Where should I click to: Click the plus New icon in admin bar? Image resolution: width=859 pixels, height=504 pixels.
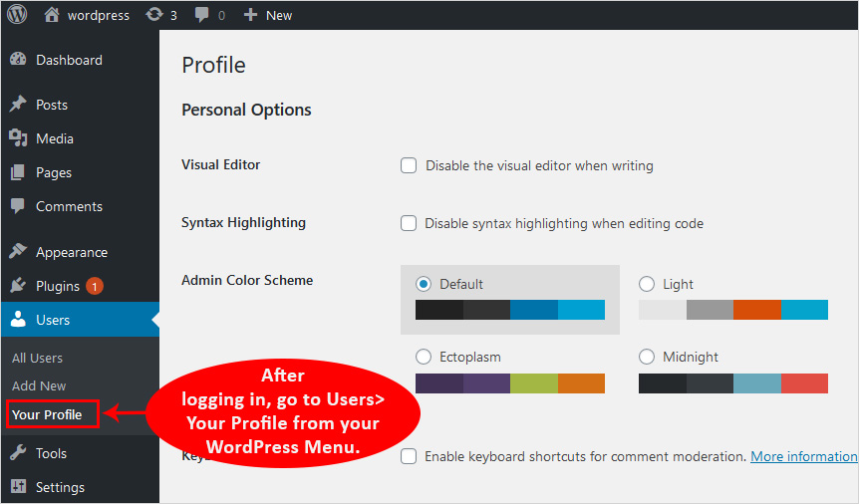coord(251,15)
